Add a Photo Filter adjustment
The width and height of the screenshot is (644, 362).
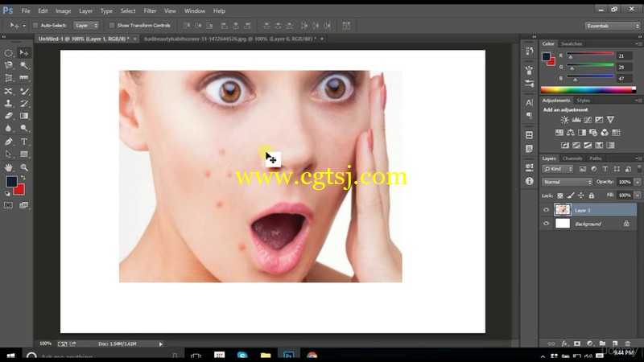pos(593,133)
